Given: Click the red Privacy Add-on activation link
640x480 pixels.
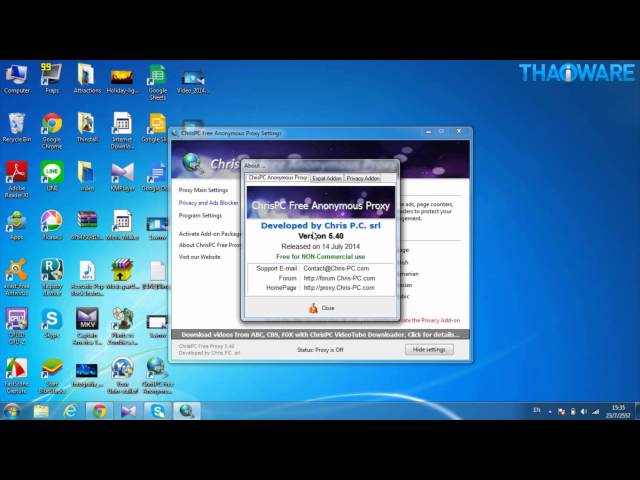Looking at the screenshot, I should [430, 321].
